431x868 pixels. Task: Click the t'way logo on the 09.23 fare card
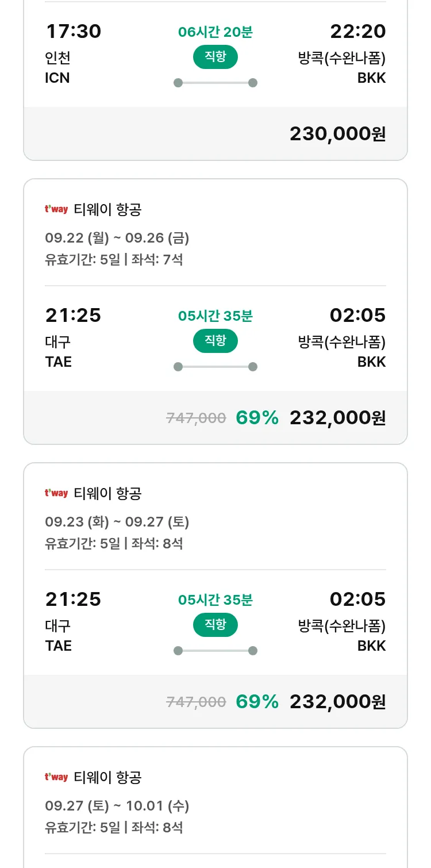pos(56,494)
